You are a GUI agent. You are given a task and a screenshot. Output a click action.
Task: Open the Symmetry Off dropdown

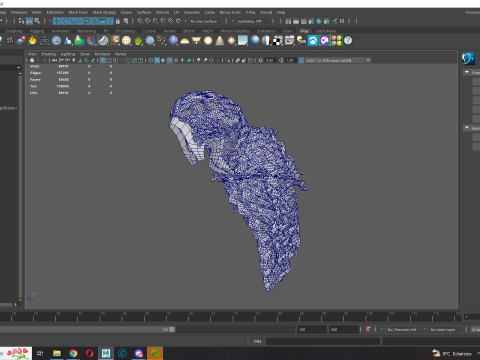click(253, 21)
